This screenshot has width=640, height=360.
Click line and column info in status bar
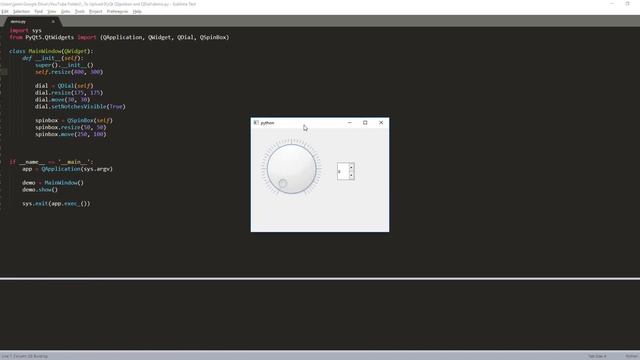pos(24,356)
